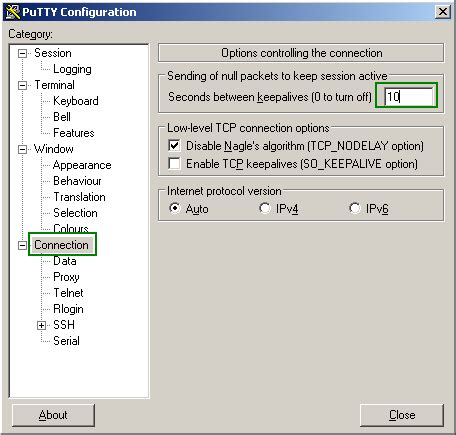Open the Data category

[x=65, y=261]
